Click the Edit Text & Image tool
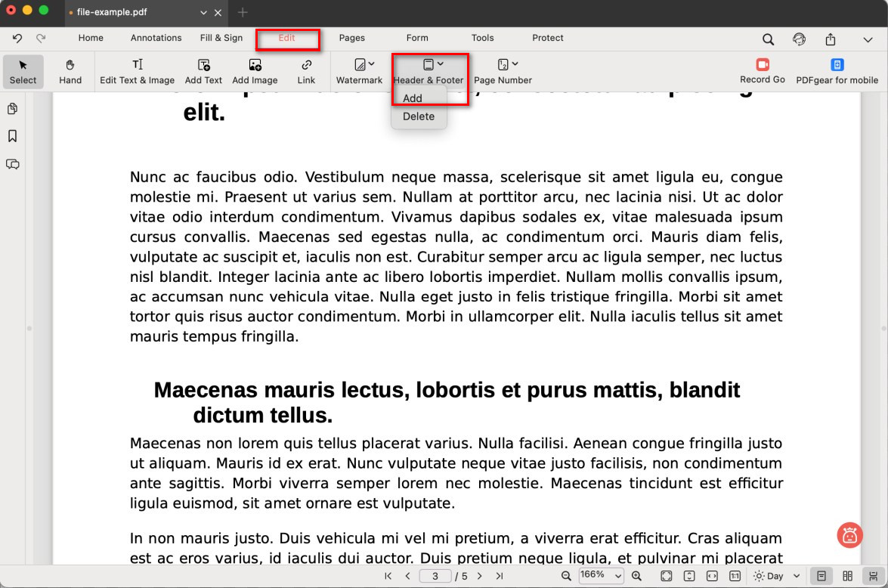This screenshot has height=588, width=888. click(137, 71)
